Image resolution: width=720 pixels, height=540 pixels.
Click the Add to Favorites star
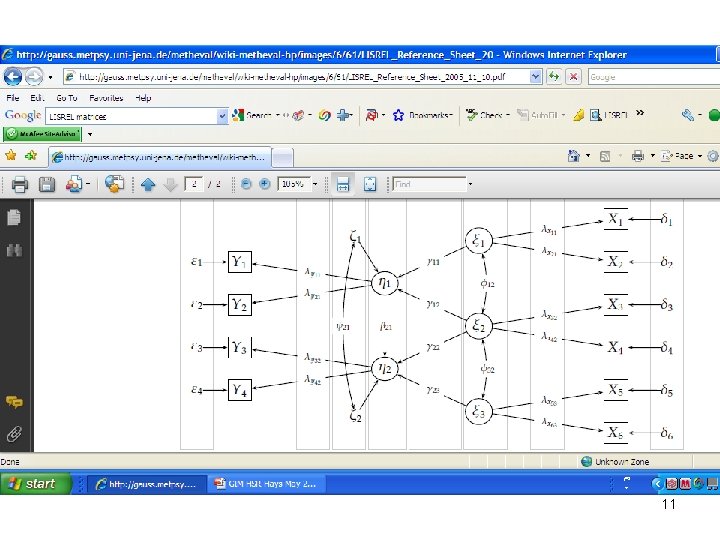pyautogui.click(x=31, y=156)
